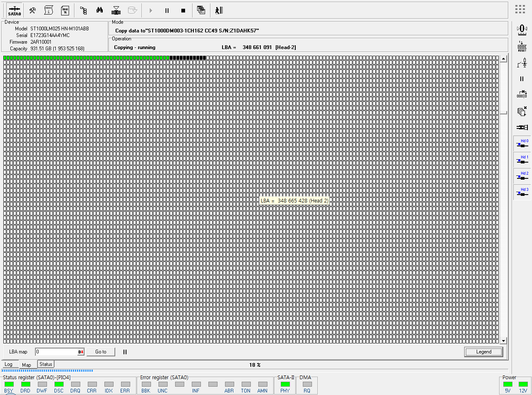Click the 100% document icon in toolbar

[65, 10]
